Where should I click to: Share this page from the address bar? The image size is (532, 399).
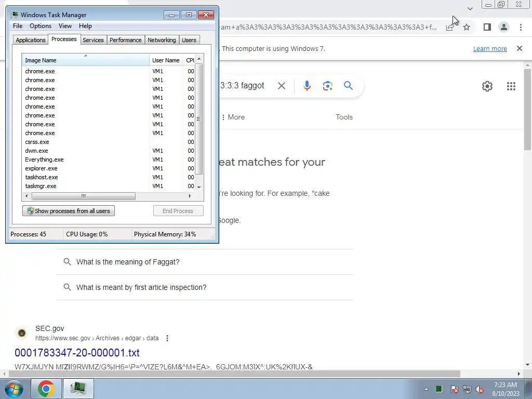tap(450, 27)
